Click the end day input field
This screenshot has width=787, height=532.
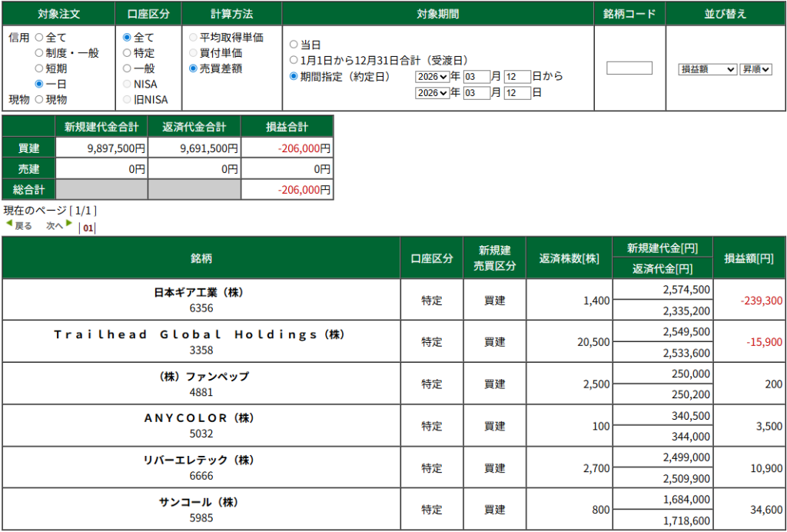517,93
